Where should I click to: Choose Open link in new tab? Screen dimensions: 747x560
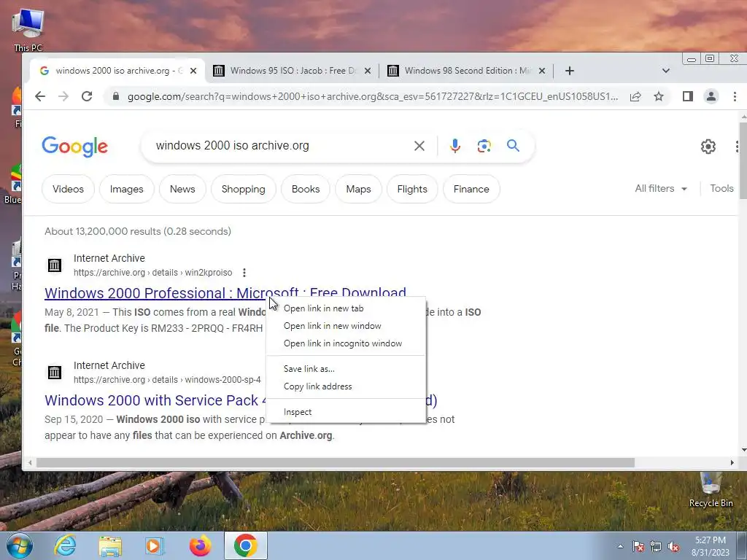pos(346,308)
